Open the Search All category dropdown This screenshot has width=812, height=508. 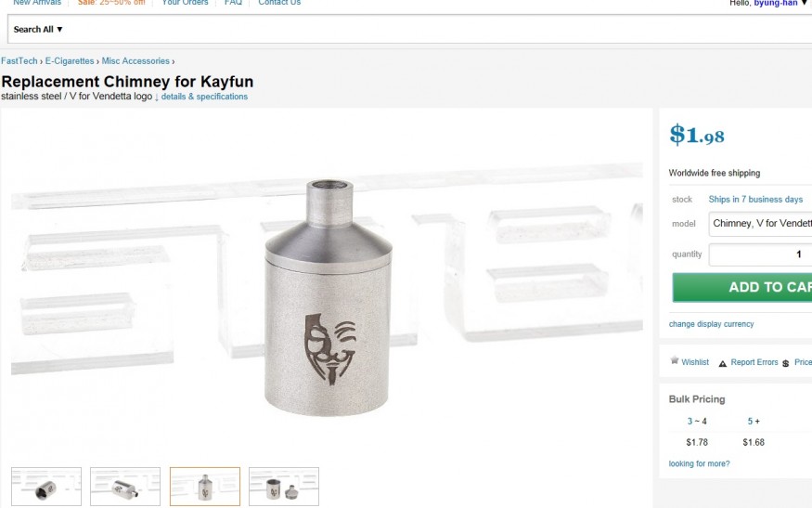point(38,30)
